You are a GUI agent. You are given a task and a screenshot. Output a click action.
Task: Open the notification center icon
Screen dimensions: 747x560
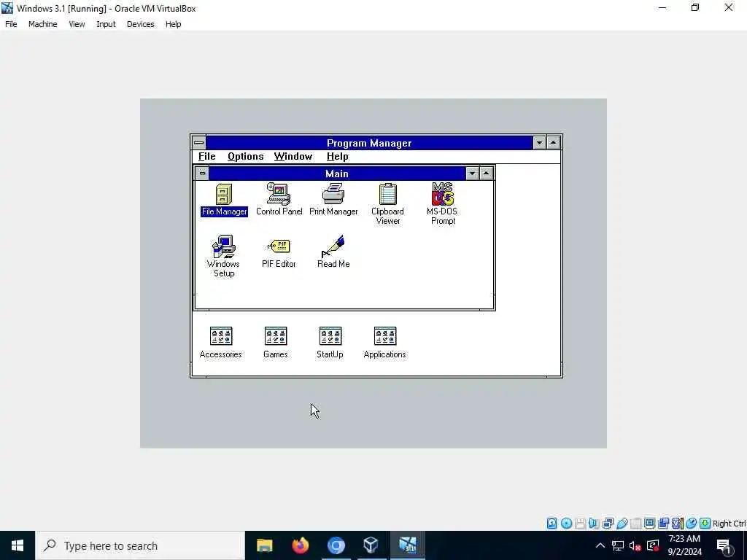(724, 546)
